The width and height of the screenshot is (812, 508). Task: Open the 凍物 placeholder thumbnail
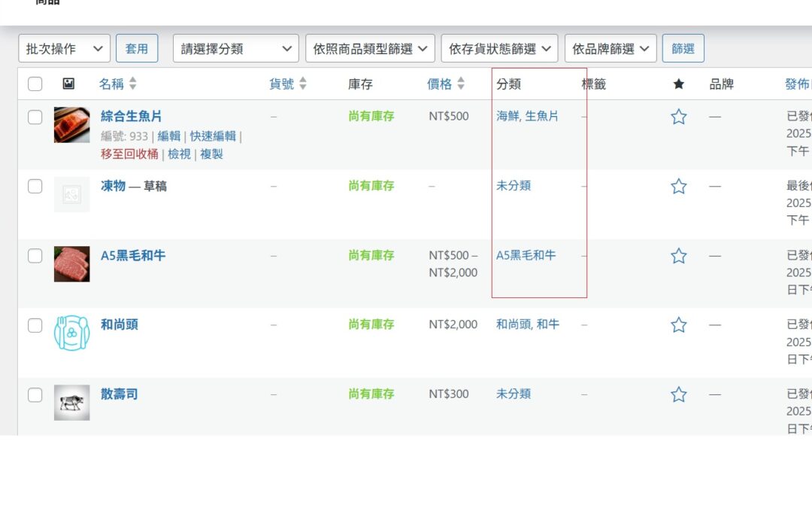click(71, 194)
